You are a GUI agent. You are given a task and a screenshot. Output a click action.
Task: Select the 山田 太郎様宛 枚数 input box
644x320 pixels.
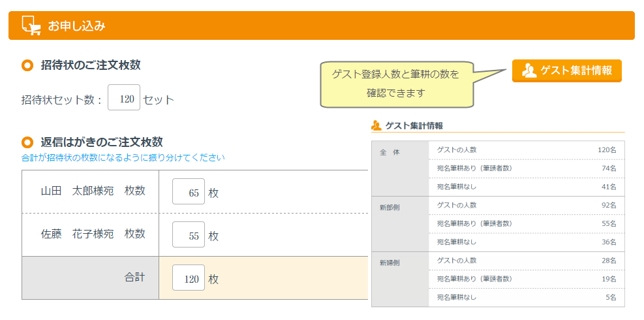point(189,193)
